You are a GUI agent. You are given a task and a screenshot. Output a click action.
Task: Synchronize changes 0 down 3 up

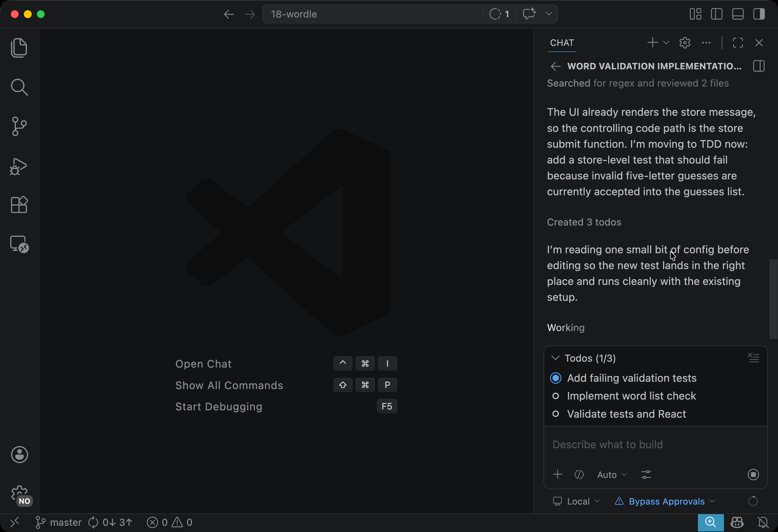(110, 522)
